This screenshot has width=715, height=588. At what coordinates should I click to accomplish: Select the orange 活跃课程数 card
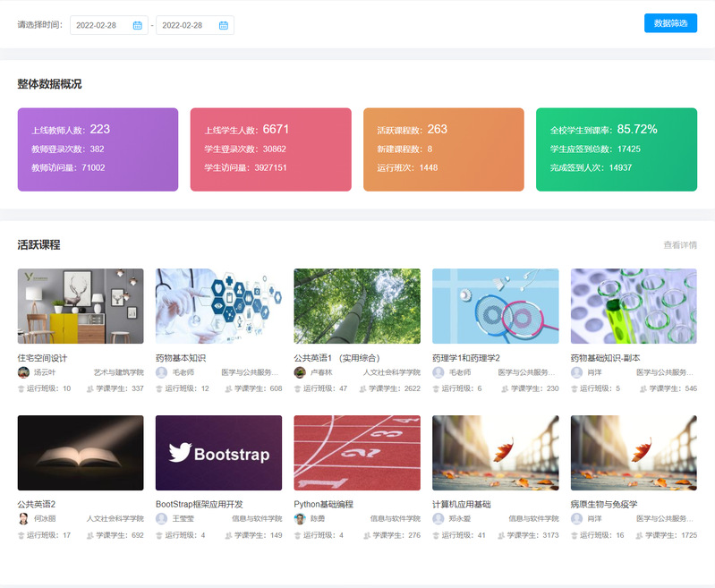443,149
